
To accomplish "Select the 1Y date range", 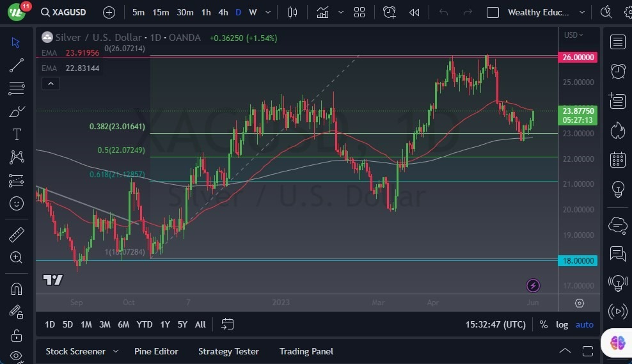I will 165,324.
